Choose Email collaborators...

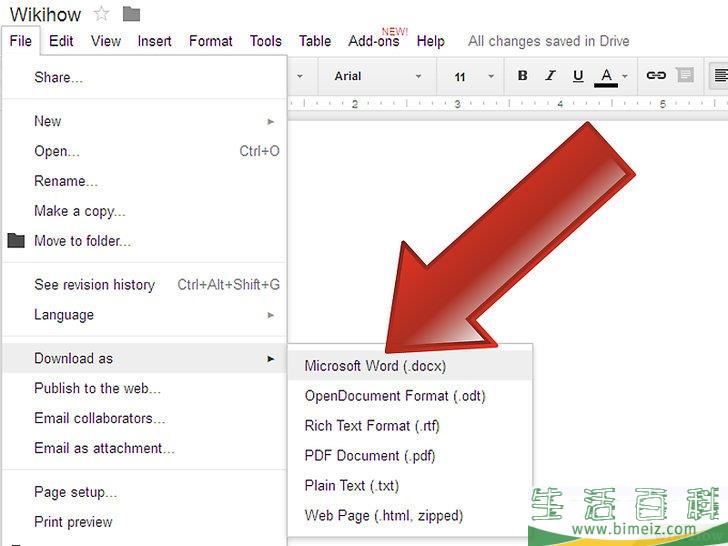pos(144,418)
